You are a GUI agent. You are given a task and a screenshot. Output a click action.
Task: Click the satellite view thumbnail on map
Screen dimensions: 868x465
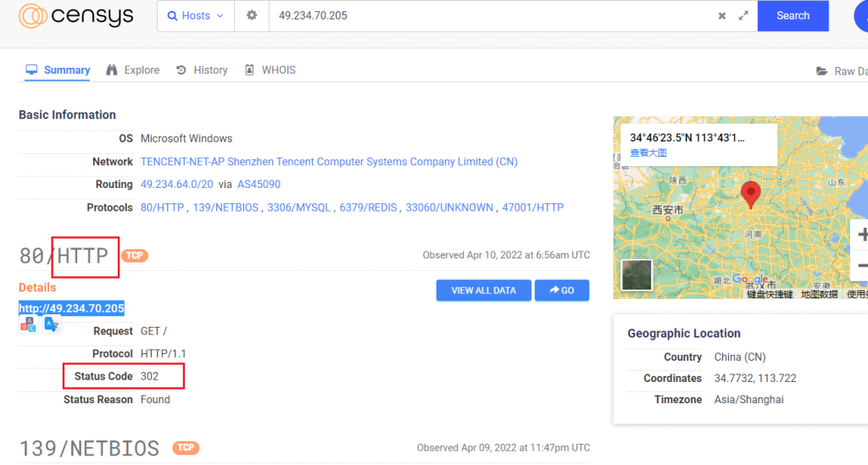(x=637, y=274)
